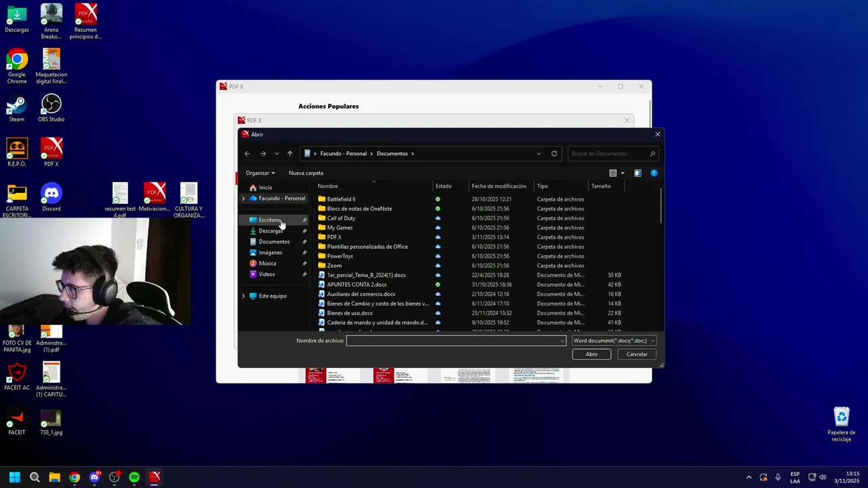
Task: Select the Battlefield 6 folder
Action: coord(341,199)
